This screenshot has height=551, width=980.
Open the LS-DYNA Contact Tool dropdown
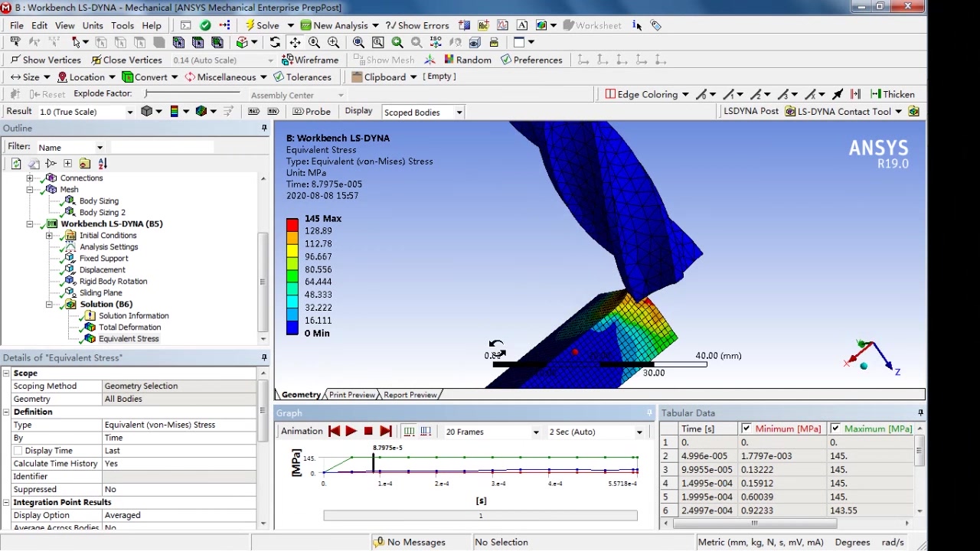[x=898, y=112]
